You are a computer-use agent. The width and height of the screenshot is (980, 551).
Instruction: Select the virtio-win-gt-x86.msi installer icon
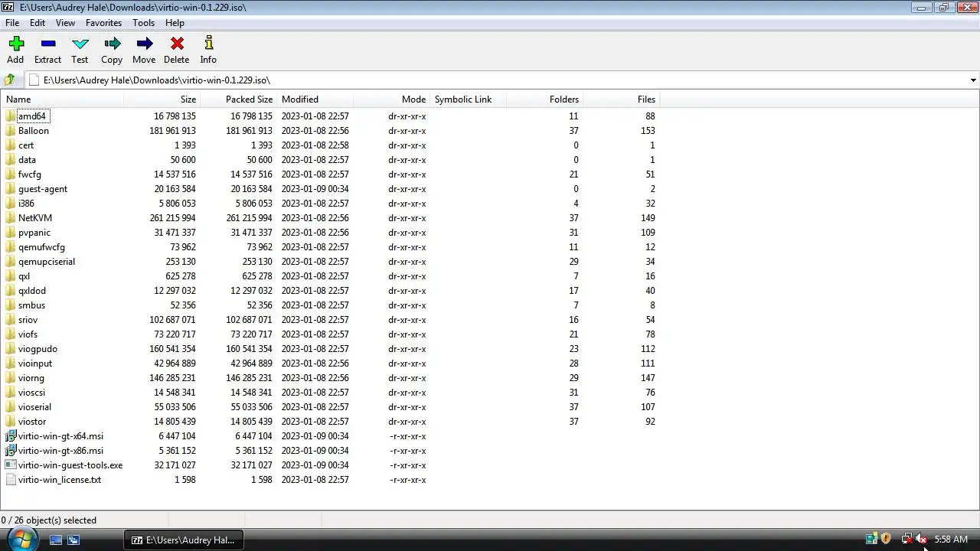[10, 451]
